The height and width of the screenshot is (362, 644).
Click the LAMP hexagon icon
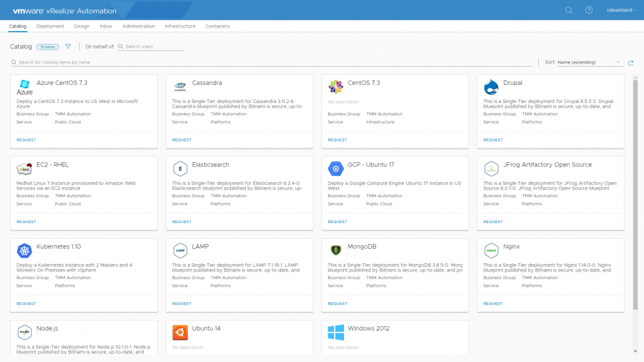(180, 250)
